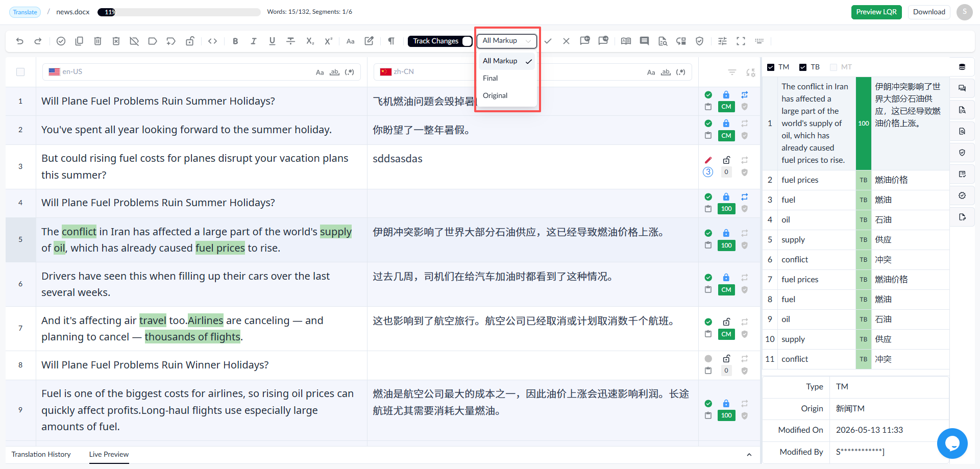Choose Final from markup list

(x=506, y=78)
